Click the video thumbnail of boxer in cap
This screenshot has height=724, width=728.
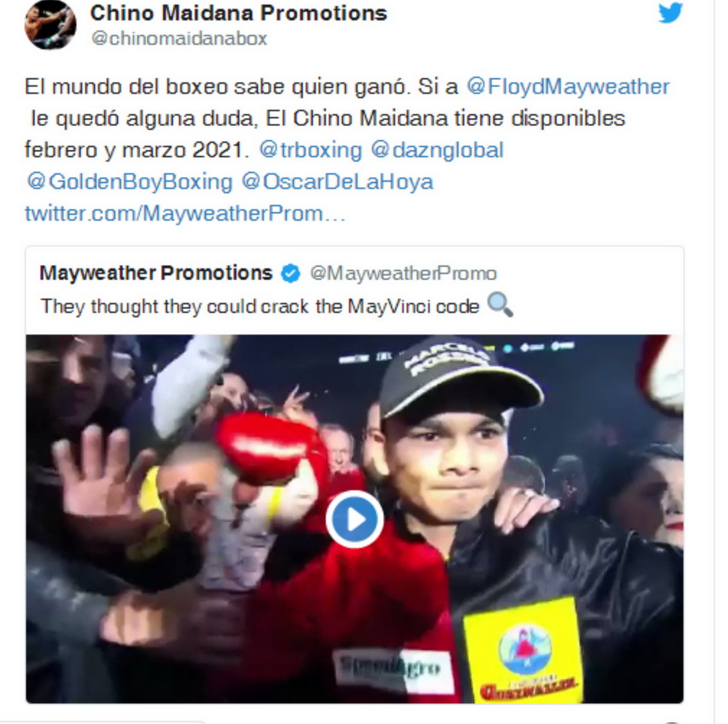[355, 519]
